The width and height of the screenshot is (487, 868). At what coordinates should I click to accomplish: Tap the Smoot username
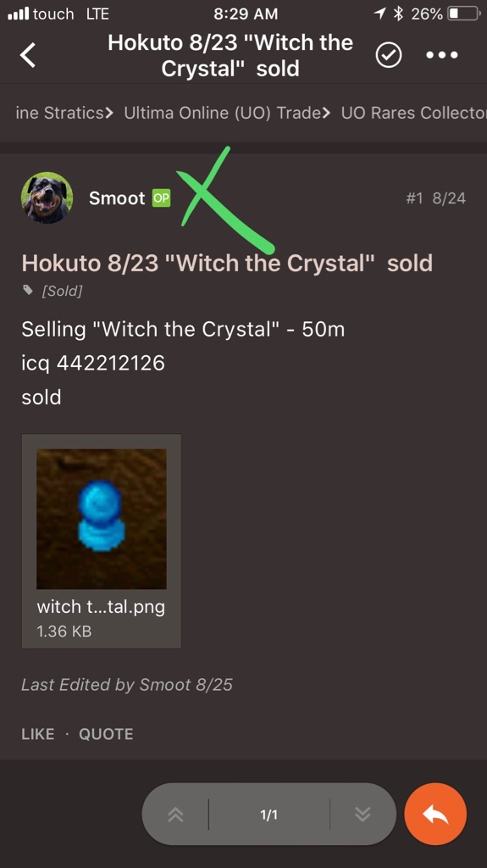pyautogui.click(x=117, y=198)
